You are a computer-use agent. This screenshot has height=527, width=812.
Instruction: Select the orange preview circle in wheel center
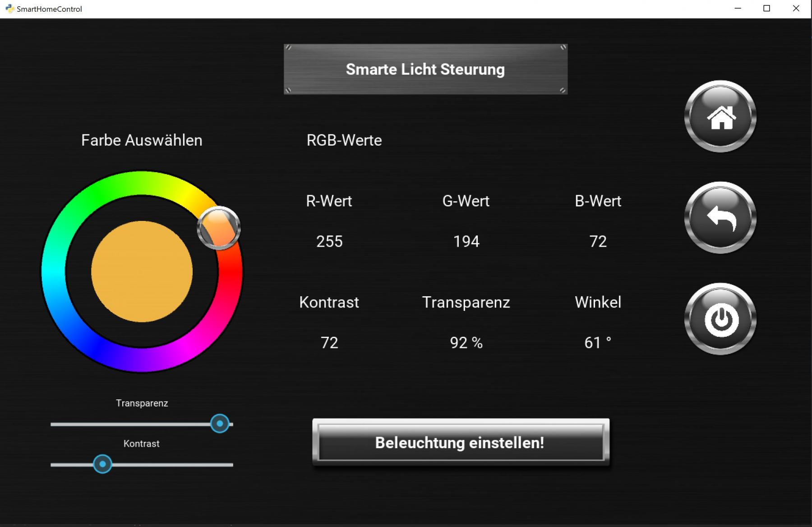[142, 271]
